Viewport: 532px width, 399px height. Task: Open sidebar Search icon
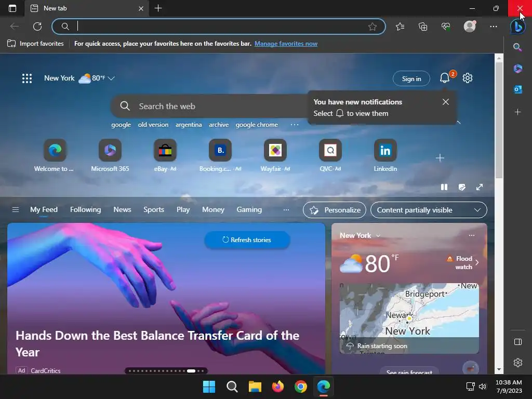click(x=517, y=47)
